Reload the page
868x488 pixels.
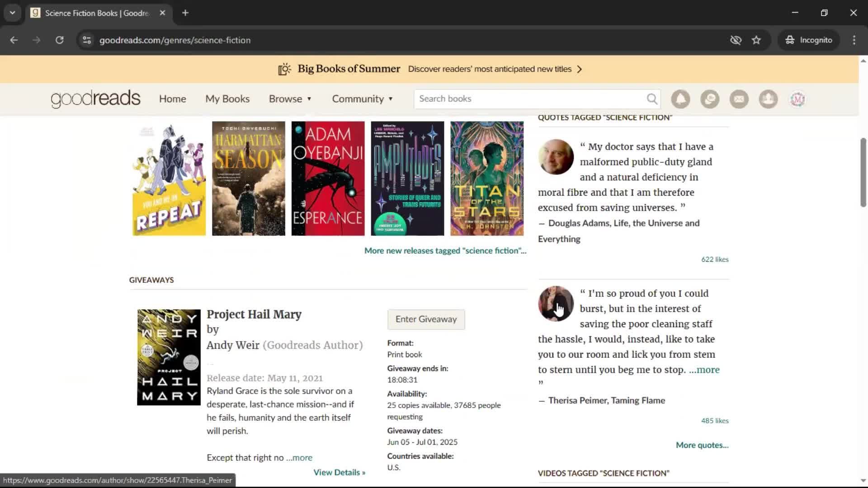(59, 40)
